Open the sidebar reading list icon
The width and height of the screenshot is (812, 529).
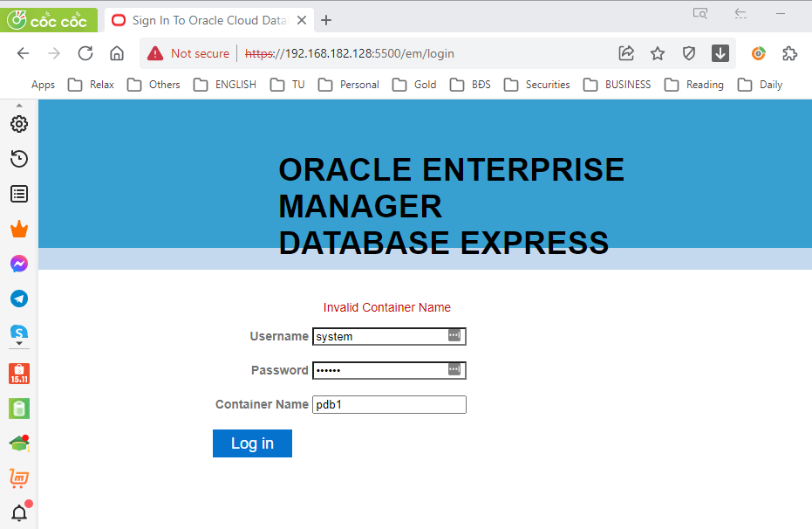pos(19,194)
